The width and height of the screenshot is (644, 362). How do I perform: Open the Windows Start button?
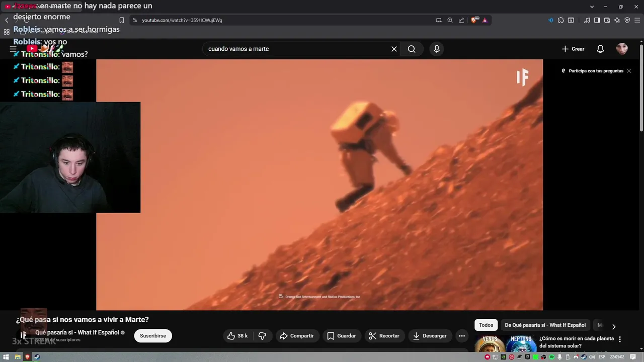tap(7, 357)
